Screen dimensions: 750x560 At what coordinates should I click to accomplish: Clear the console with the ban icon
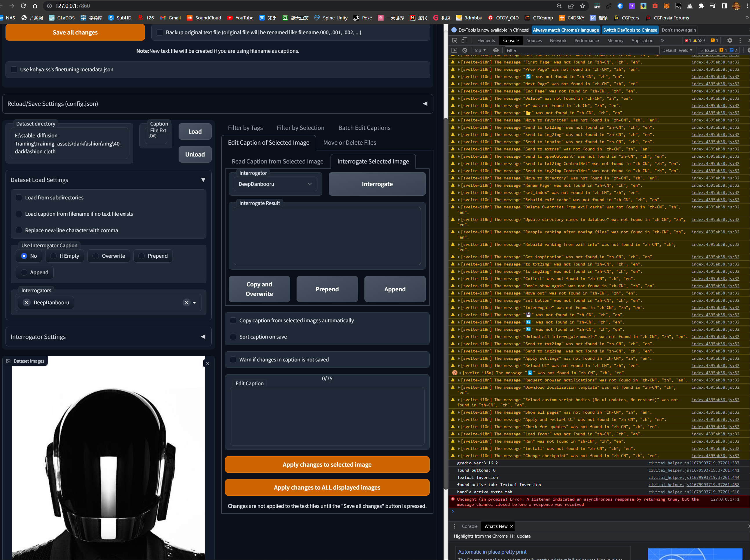pos(465,50)
